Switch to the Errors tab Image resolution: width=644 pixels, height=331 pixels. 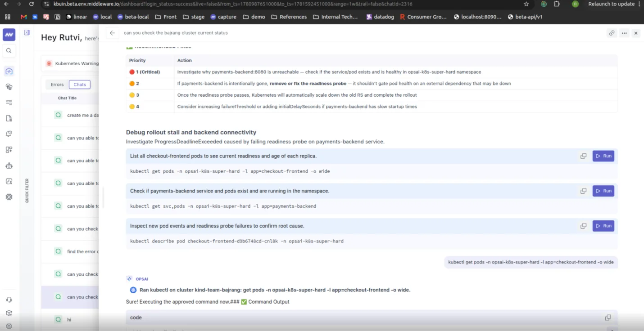pyautogui.click(x=57, y=85)
